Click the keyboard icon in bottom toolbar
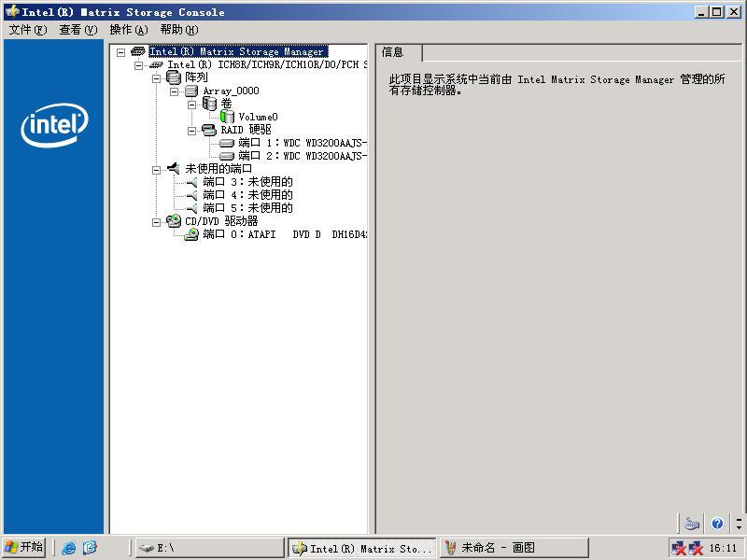This screenshot has height=560, width=747. (691, 524)
